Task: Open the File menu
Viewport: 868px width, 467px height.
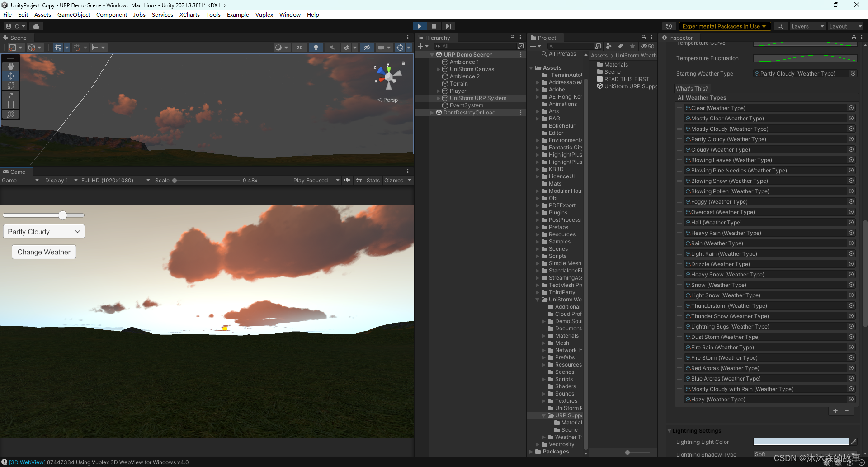Action: point(7,15)
